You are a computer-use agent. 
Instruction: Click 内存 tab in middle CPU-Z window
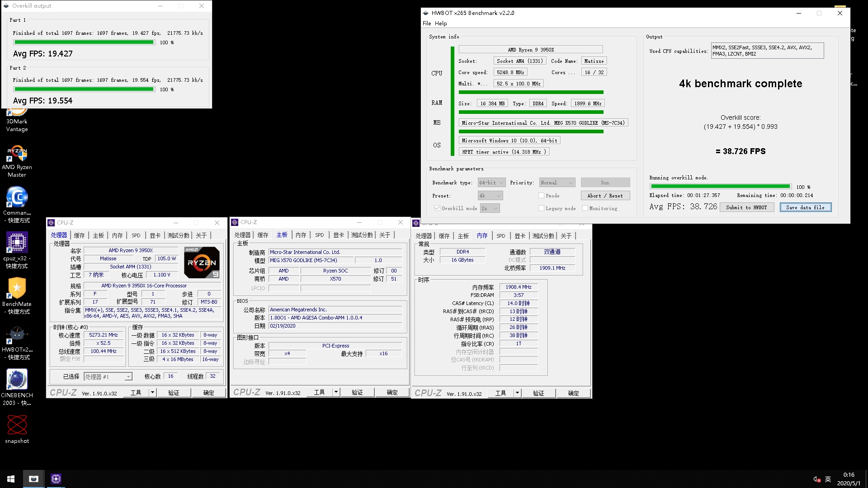pyautogui.click(x=301, y=235)
